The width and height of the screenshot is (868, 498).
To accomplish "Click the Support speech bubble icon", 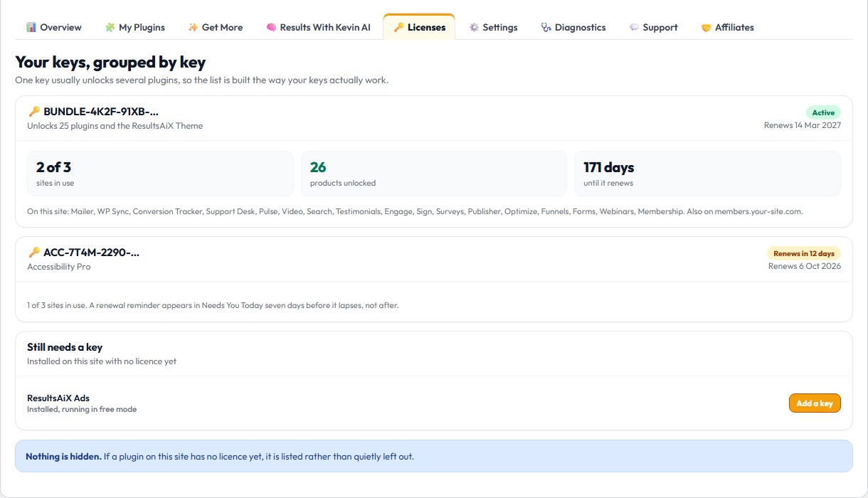I will (634, 27).
